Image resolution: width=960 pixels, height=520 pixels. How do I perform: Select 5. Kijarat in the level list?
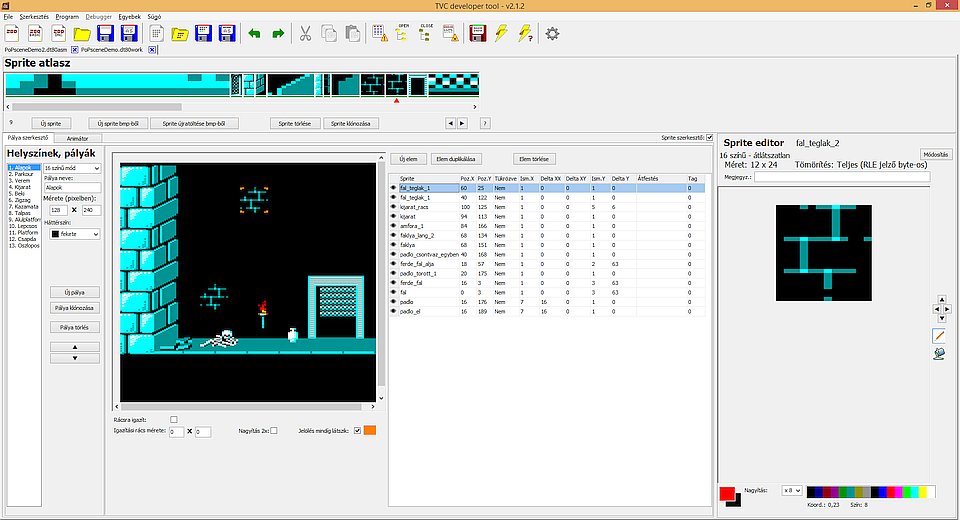22,186
